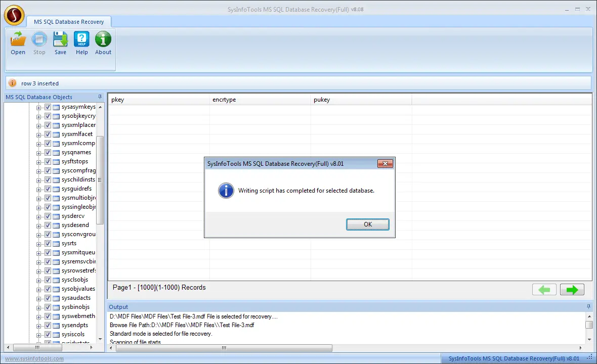Click the Output panel horizontal scrollbar thumb
The height and width of the screenshot is (364, 597).
(224, 348)
